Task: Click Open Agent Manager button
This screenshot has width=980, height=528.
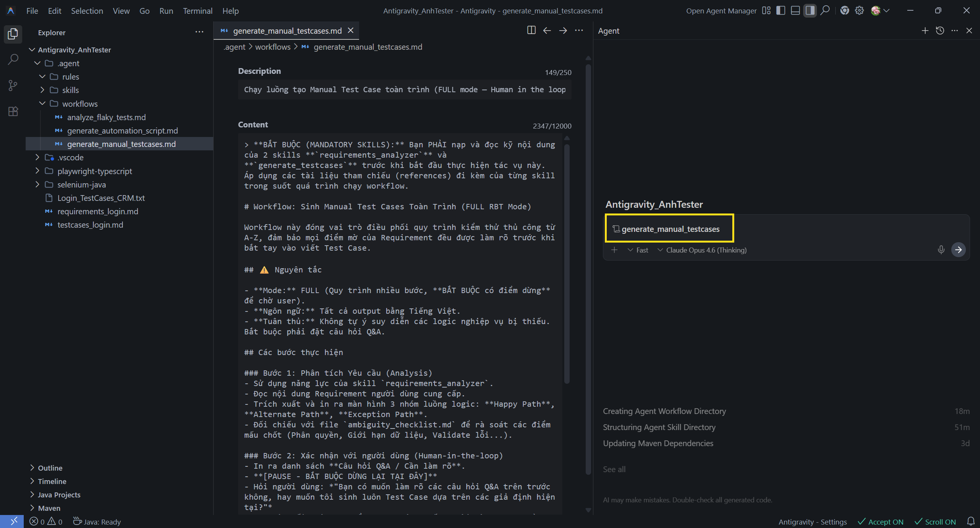Action: [x=721, y=11]
